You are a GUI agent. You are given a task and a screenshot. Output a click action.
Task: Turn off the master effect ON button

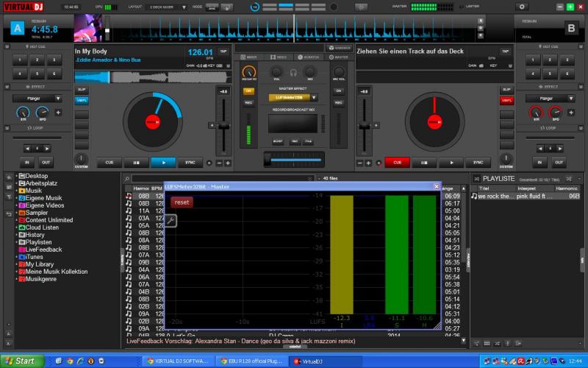tap(248, 91)
